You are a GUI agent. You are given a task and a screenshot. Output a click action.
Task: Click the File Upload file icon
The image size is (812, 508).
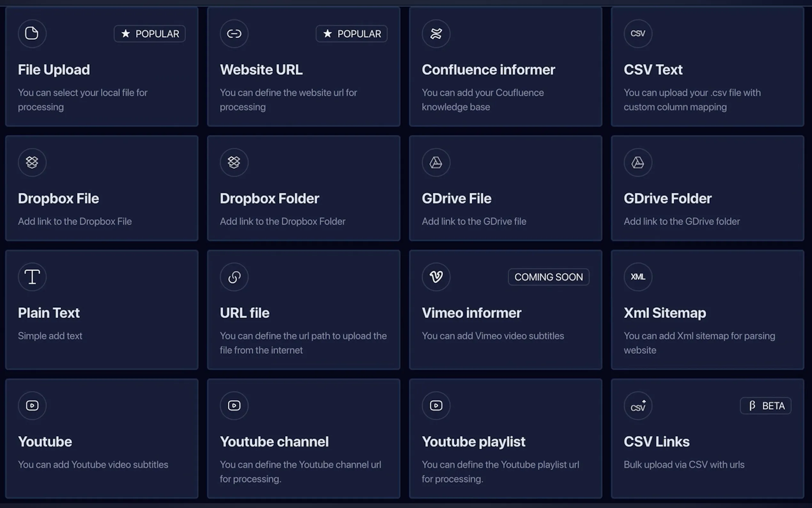[x=32, y=34]
